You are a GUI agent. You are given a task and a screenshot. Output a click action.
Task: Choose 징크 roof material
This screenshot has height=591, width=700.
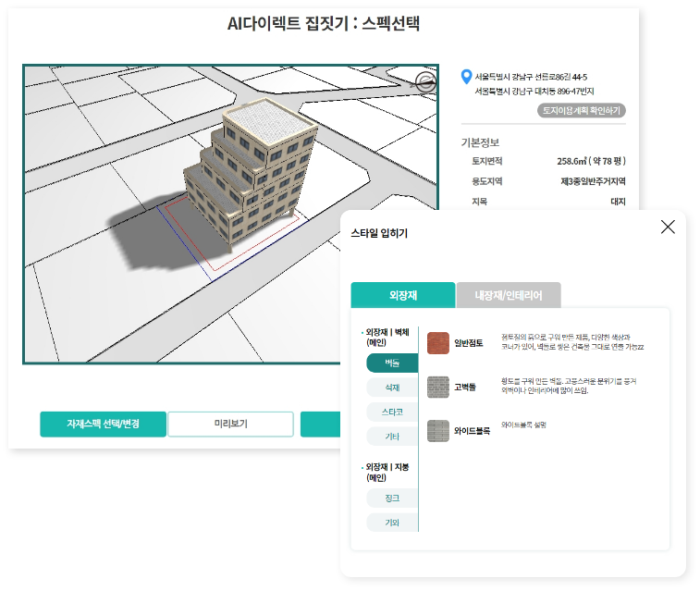[x=392, y=498]
